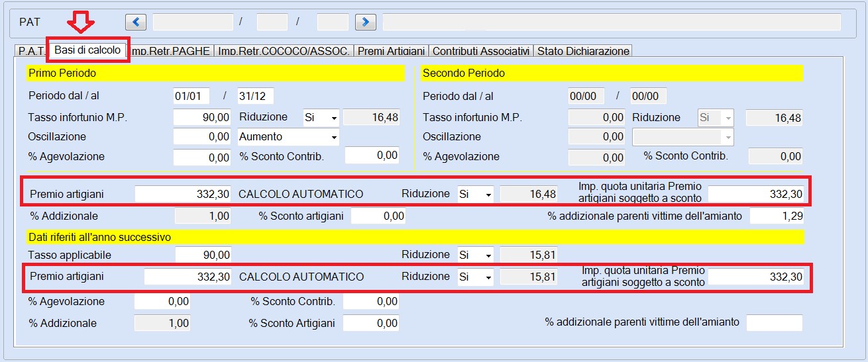Go to previous PAT record arrow
Screen dimensions: 868x362
[x=136, y=22]
